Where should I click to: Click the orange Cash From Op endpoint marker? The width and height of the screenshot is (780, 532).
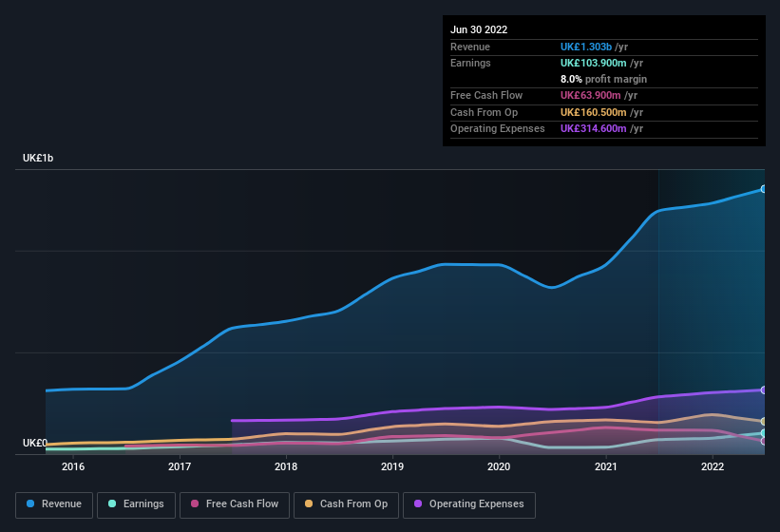[x=763, y=422]
